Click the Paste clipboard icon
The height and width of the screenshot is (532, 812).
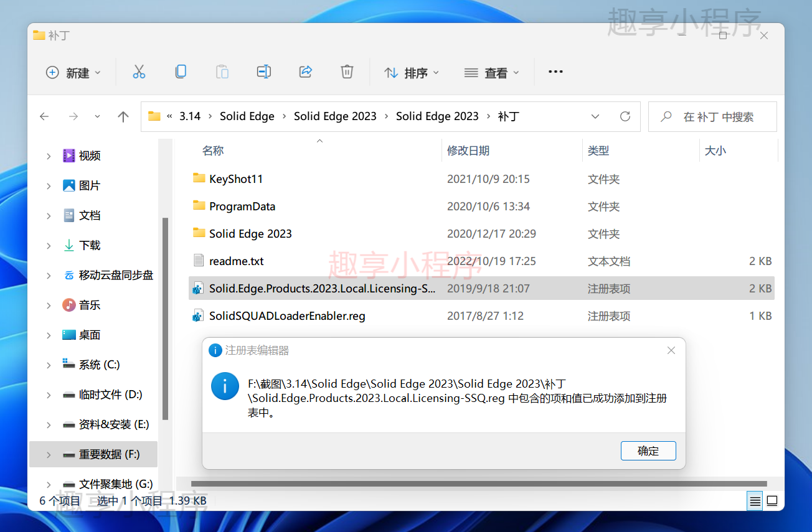[x=222, y=72]
